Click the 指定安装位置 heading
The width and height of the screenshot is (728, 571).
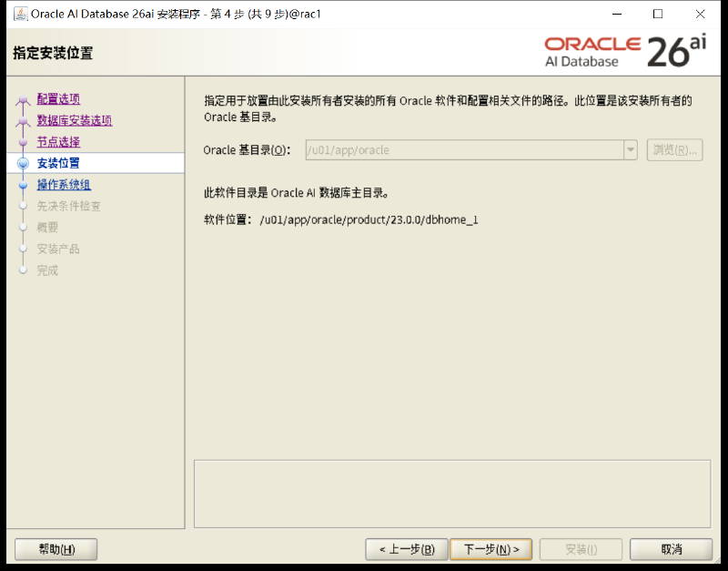(53, 53)
